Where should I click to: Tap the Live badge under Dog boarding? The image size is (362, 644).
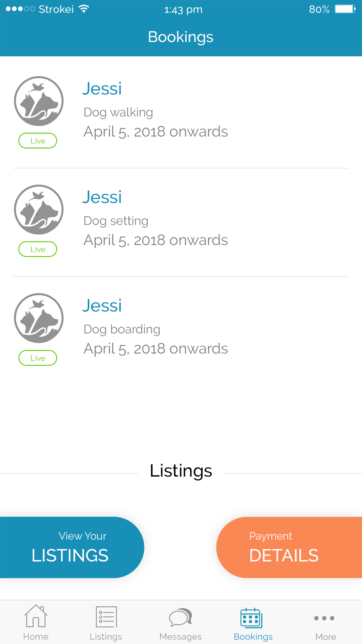coord(38,358)
